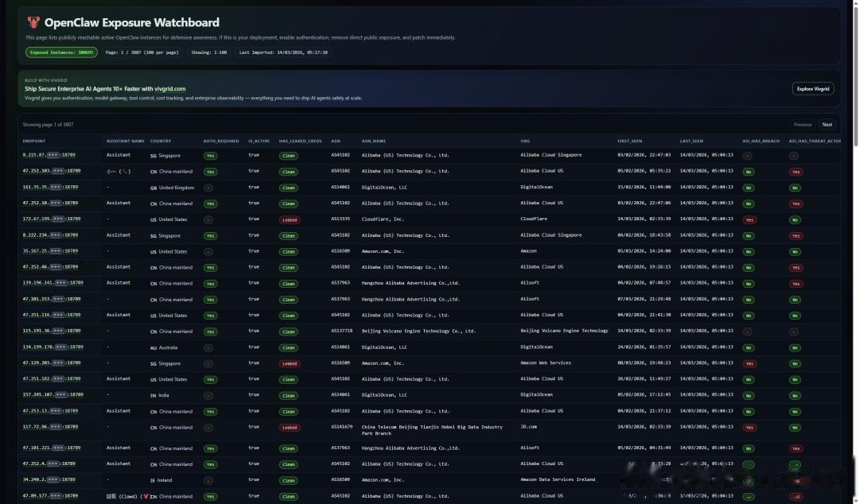Viewport: 859px width, 504px height.
Task: Click the Leaked badge in the Cloudflare row
Action: pos(290,219)
